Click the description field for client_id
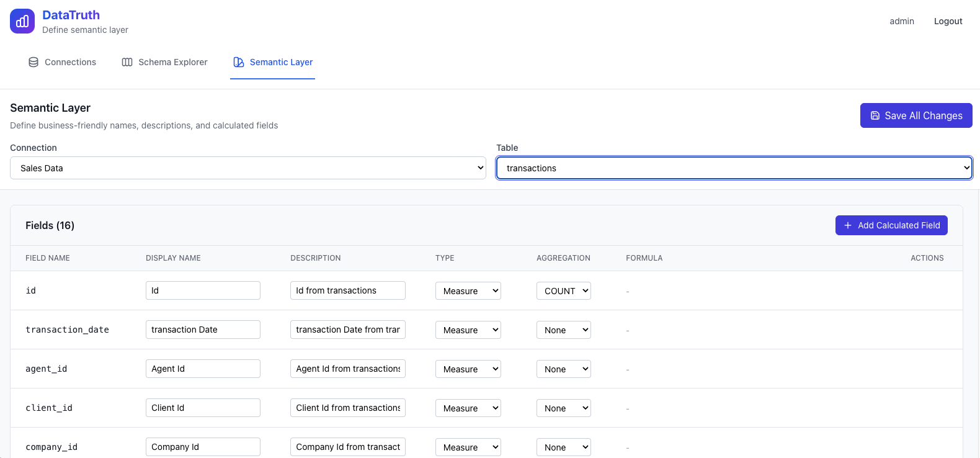 click(347, 408)
